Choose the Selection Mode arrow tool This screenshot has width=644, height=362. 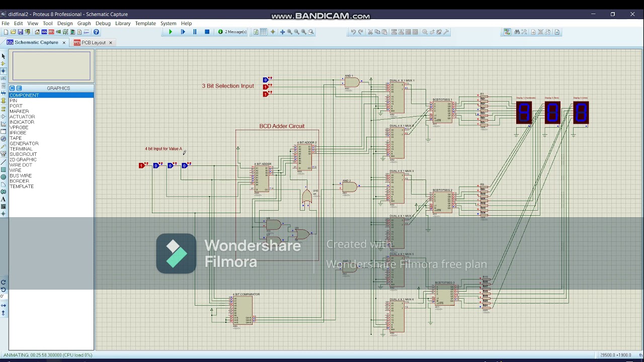point(3,56)
